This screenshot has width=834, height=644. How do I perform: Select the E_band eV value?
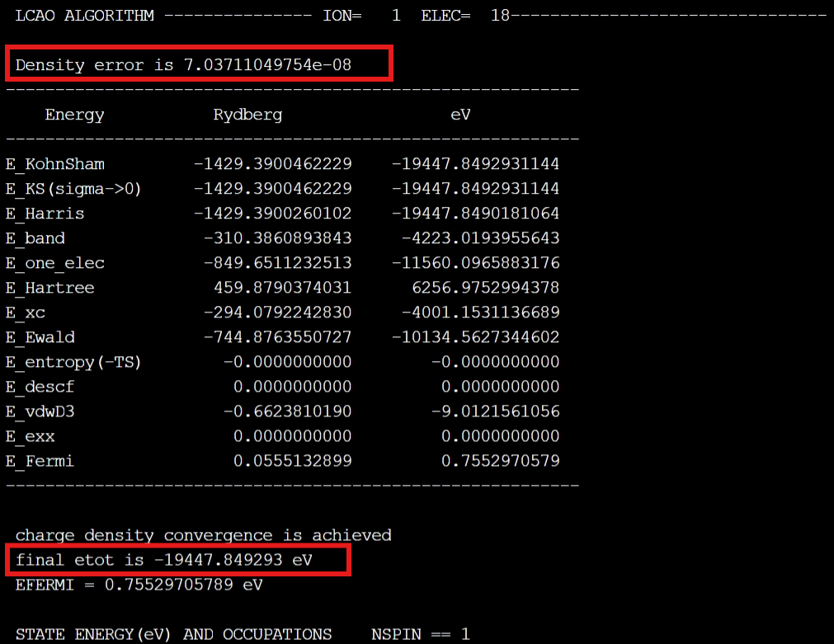(x=480, y=238)
